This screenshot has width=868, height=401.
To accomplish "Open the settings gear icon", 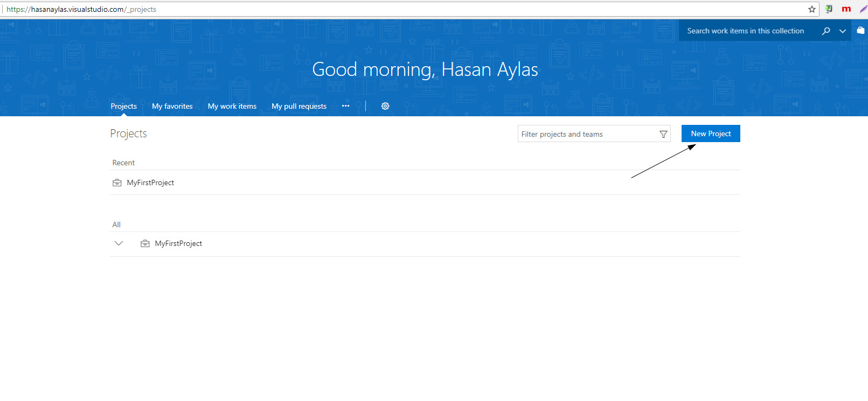I will [x=385, y=106].
